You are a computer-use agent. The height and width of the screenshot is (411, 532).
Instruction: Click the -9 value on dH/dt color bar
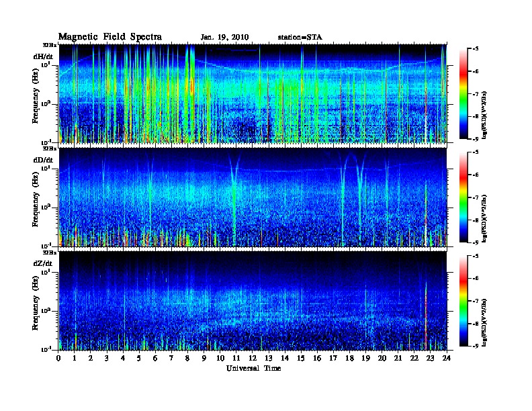point(476,139)
